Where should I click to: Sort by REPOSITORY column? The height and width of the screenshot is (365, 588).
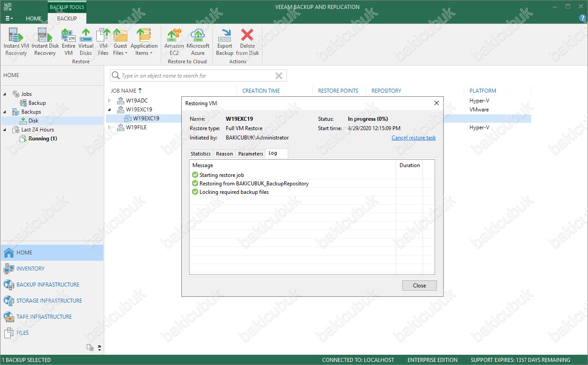pos(386,90)
